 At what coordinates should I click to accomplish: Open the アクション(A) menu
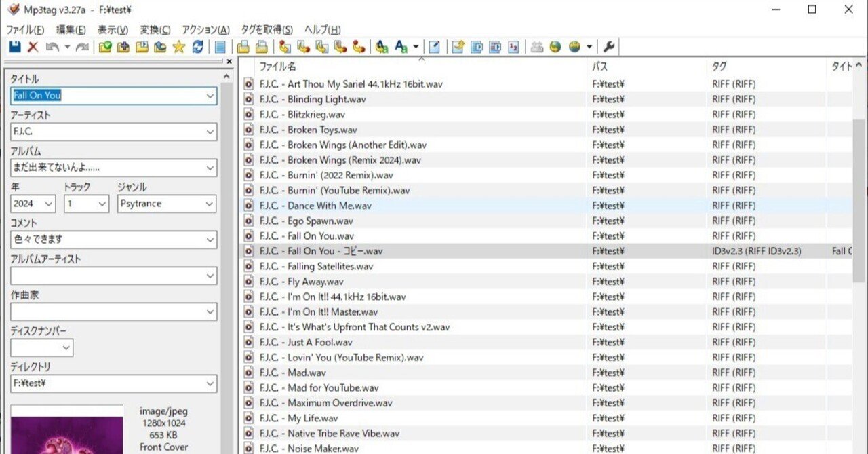205,30
